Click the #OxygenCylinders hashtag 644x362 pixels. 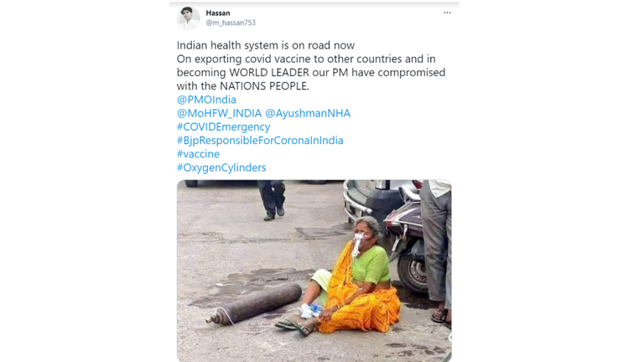tap(221, 168)
